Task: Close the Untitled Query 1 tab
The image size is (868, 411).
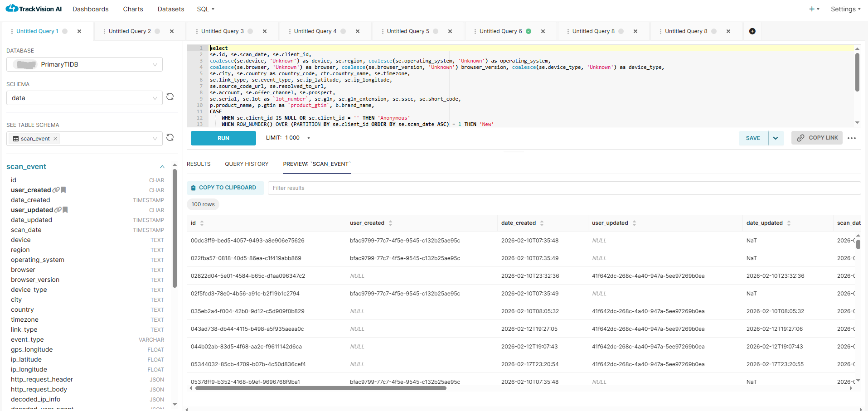Action: click(79, 31)
